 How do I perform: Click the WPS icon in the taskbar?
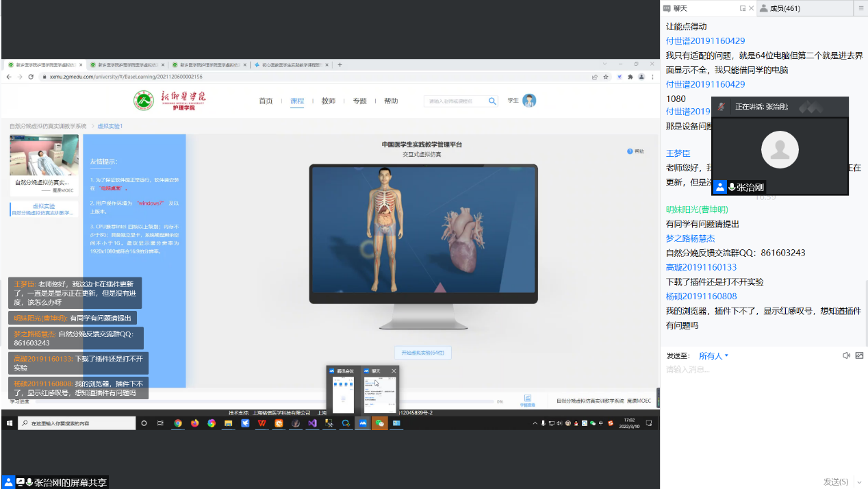(261, 423)
